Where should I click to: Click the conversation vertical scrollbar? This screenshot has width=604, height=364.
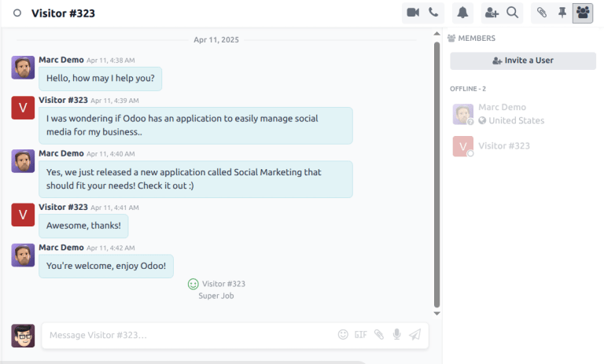coord(437,173)
